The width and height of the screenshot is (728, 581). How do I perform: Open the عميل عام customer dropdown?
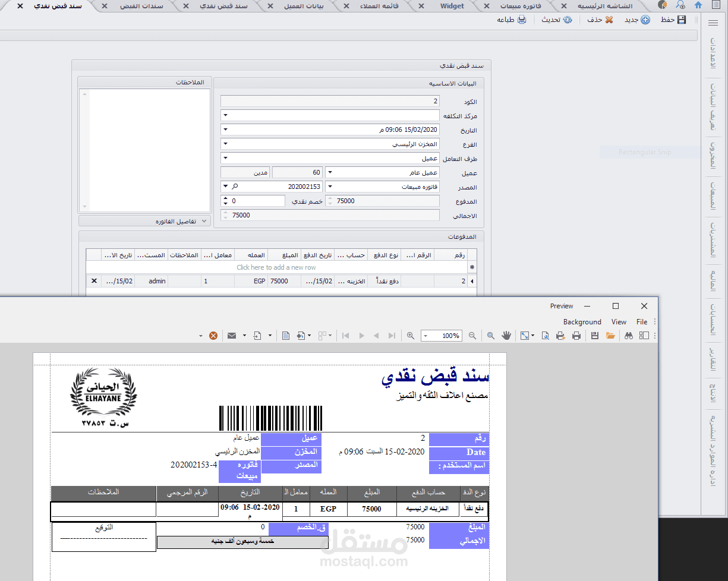click(330, 172)
